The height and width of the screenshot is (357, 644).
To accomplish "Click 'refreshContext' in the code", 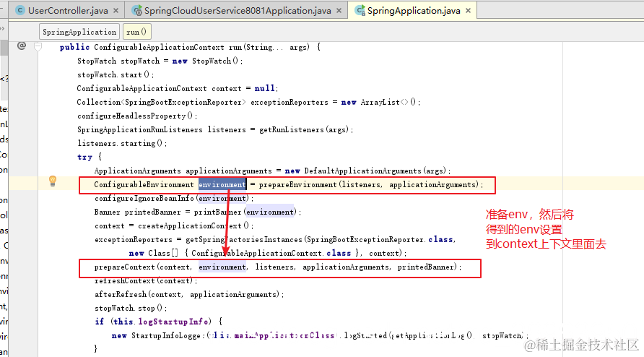I will 124,281.
